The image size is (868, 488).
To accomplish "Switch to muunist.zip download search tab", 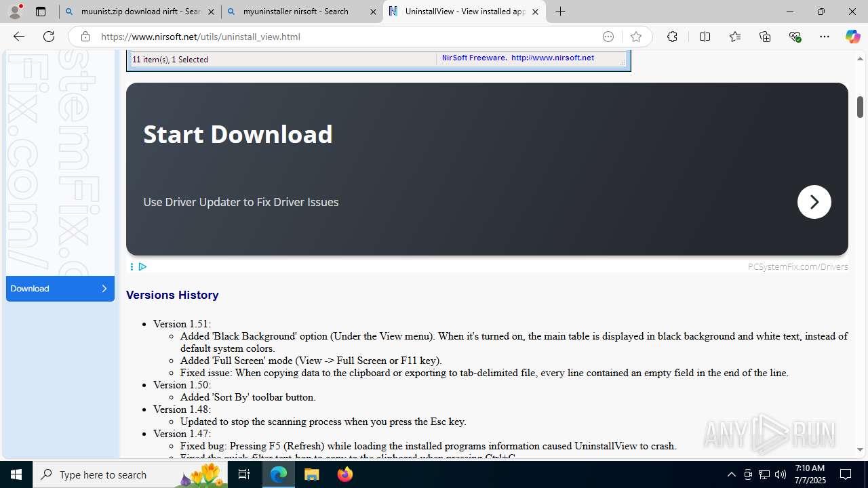I will (x=140, y=12).
